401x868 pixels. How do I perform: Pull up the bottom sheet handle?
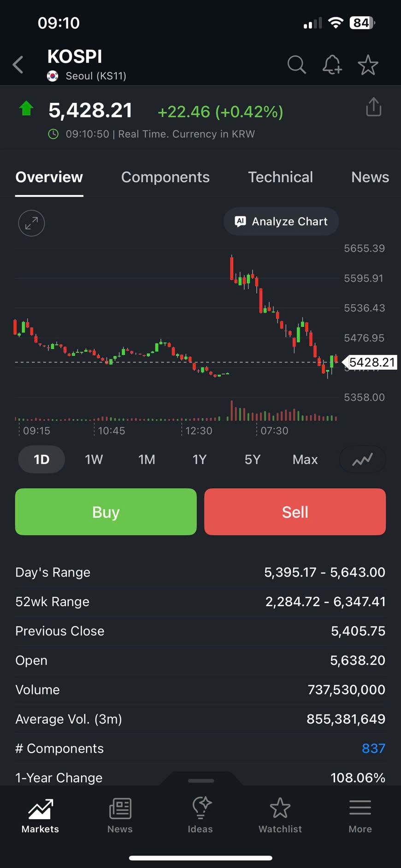(201, 780)
